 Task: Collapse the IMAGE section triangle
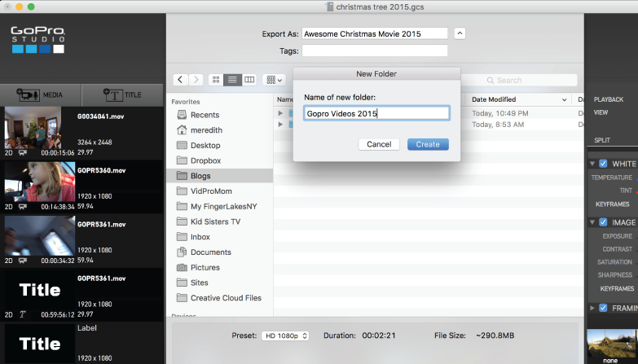click(592, 222)
